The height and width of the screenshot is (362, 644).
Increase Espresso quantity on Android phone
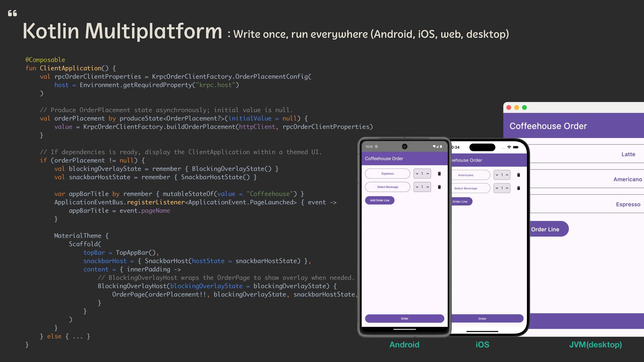(428, 174)
